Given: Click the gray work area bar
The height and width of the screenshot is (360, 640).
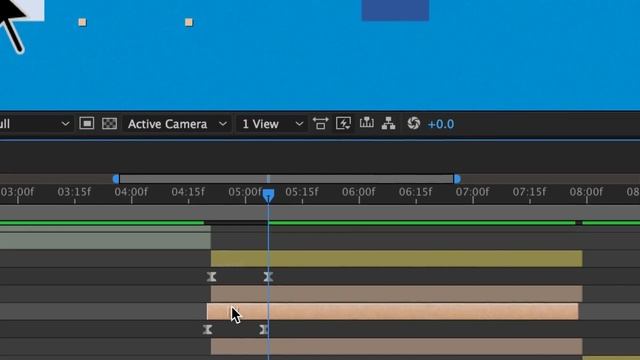Looking at the screenshot, I should [287, 179].
